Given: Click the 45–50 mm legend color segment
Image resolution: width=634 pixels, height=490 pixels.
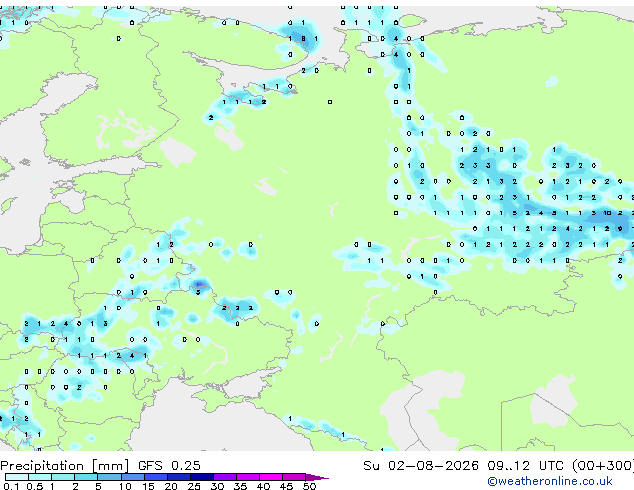Looking at the screenshot, I should pos(294,477).
